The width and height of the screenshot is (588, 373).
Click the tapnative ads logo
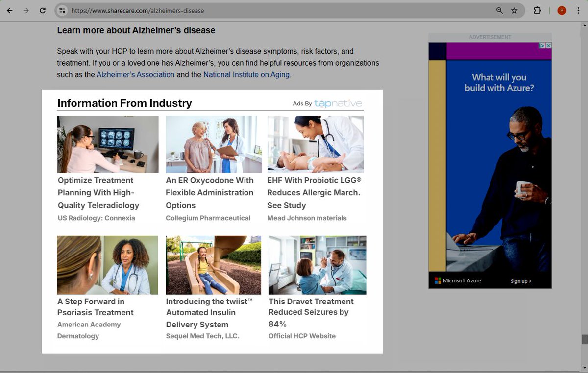(338, 103)
